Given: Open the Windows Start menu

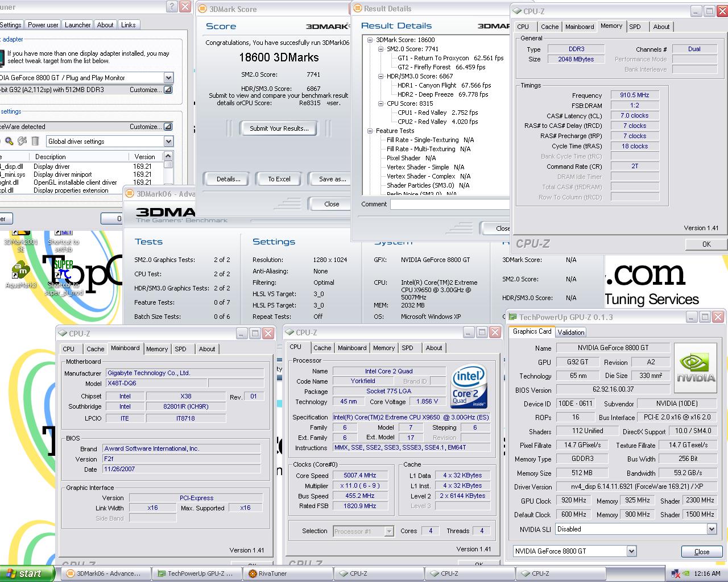Looking at the screenshot, I should [27, 573].
